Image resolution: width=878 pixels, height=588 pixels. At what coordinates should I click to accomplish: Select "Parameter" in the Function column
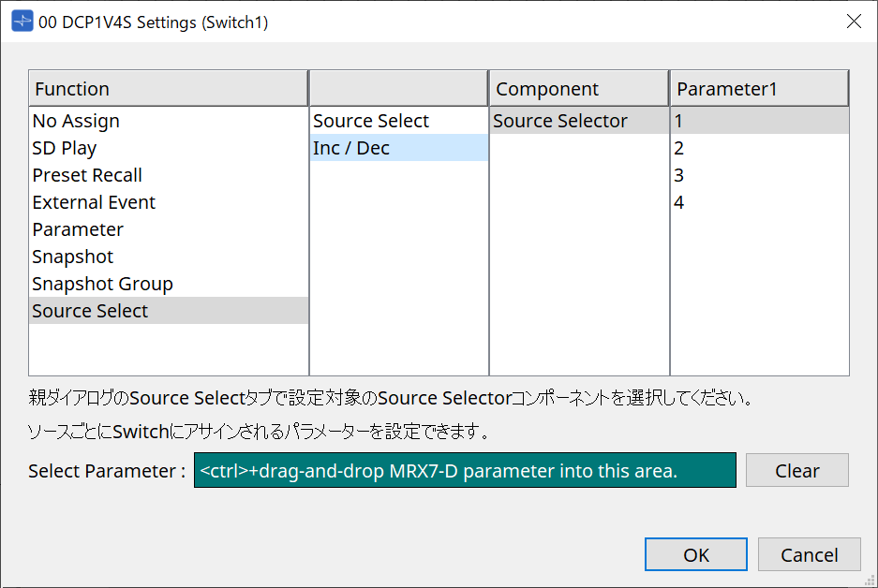click(x=78, y=229)
